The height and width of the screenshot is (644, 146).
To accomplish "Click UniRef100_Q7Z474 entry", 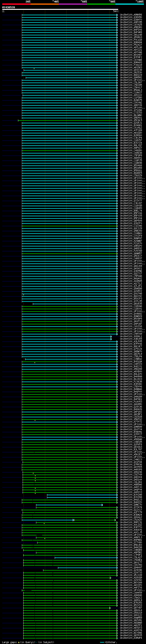I will click(131, 507).
